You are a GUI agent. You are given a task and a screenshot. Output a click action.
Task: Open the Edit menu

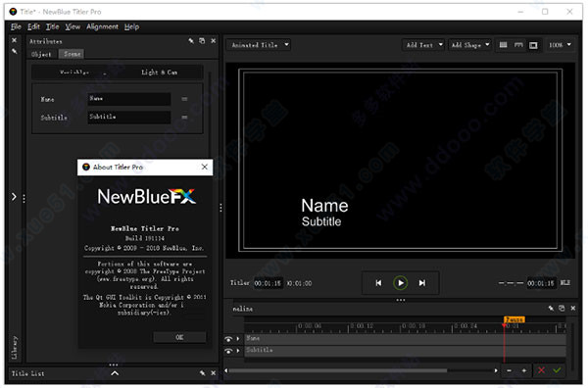click(x=33, y=26)
